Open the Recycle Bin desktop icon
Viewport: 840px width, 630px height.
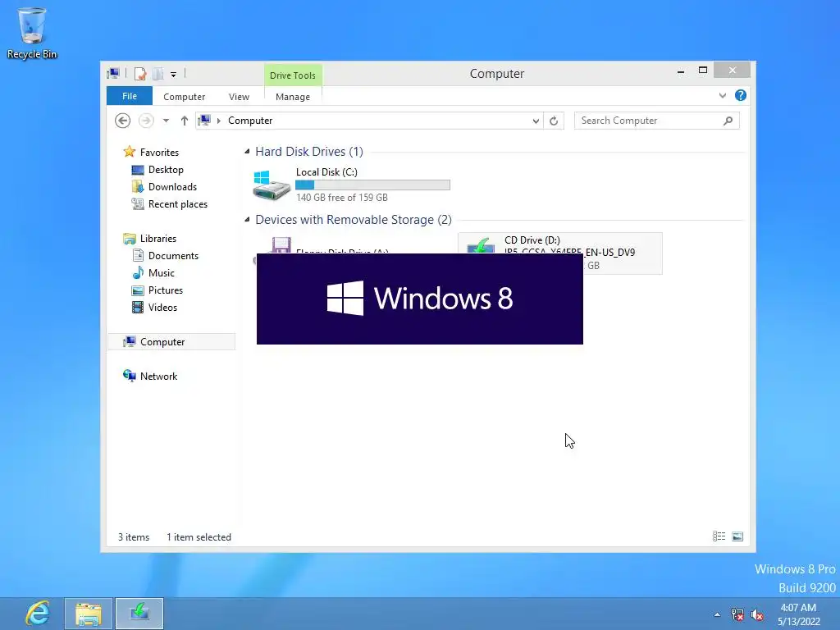[x=32, y=32]
